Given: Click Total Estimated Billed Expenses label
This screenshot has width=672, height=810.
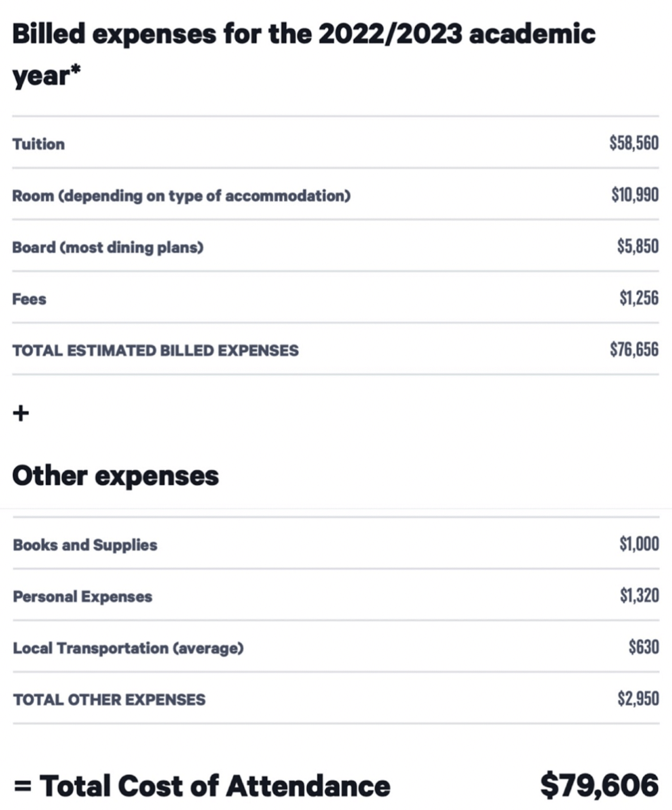Looking at the screenshot, I should click(155, 351).
